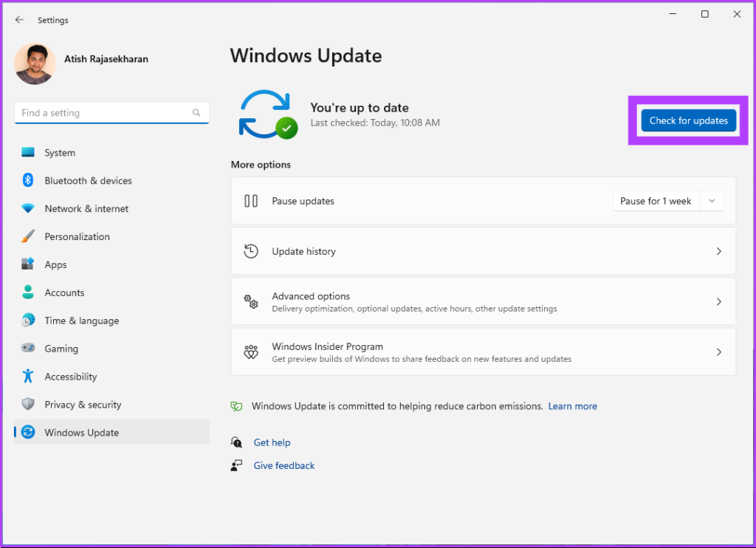Image resolution: width=756 pixels, height=548 pixels.
Task: Select the Apps settings entry
Action: point(55,264)
